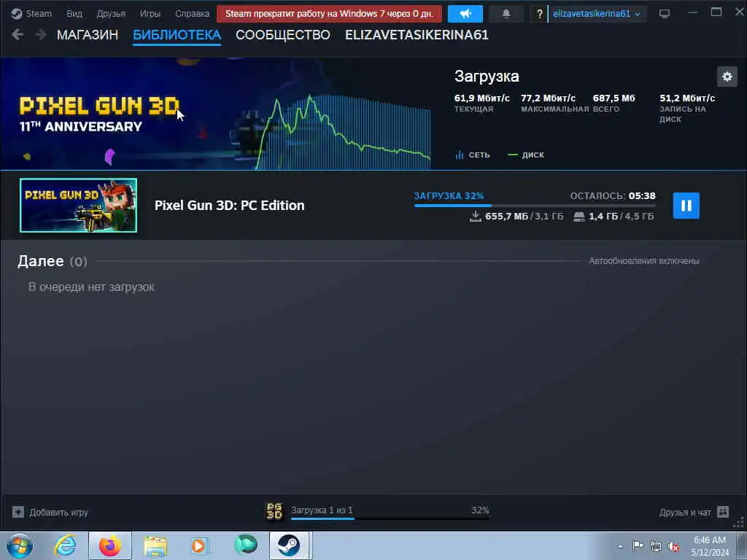Viewport: 747px width, 560px height.
Task: Click the green round taskbar app icon
Action: pos(245,545)
